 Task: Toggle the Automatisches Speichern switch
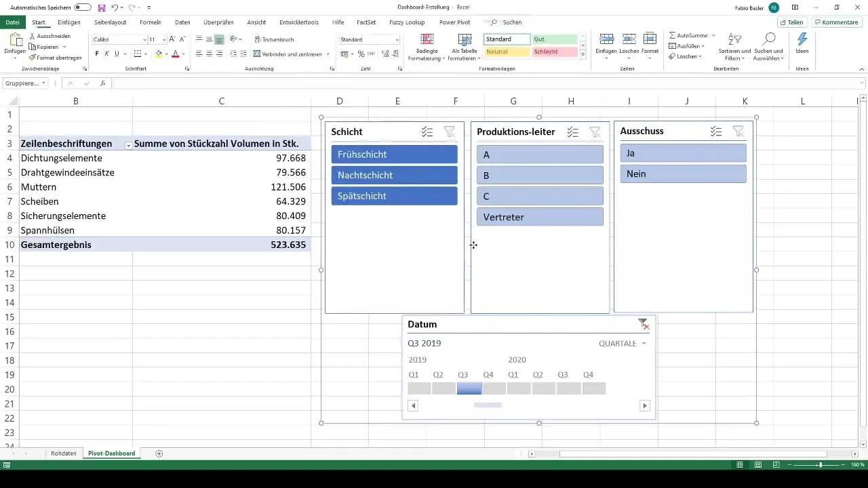point(83,7)
